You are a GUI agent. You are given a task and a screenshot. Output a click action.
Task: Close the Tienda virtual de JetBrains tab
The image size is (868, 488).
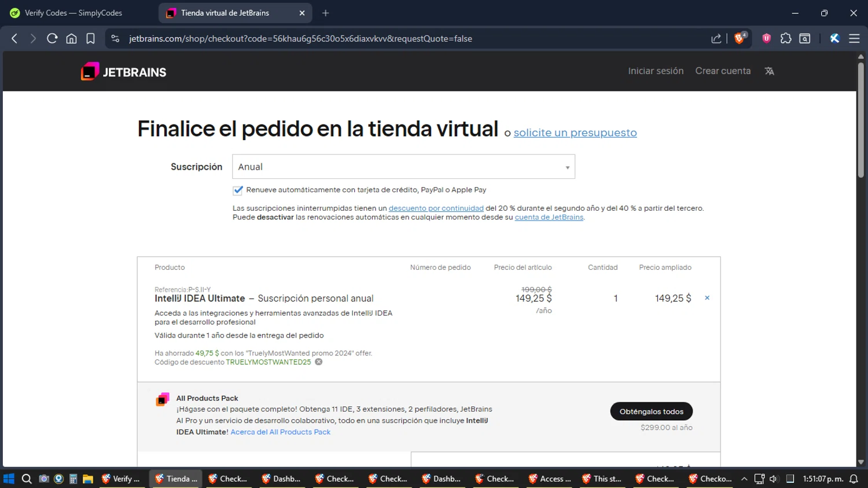coord(301,13)
